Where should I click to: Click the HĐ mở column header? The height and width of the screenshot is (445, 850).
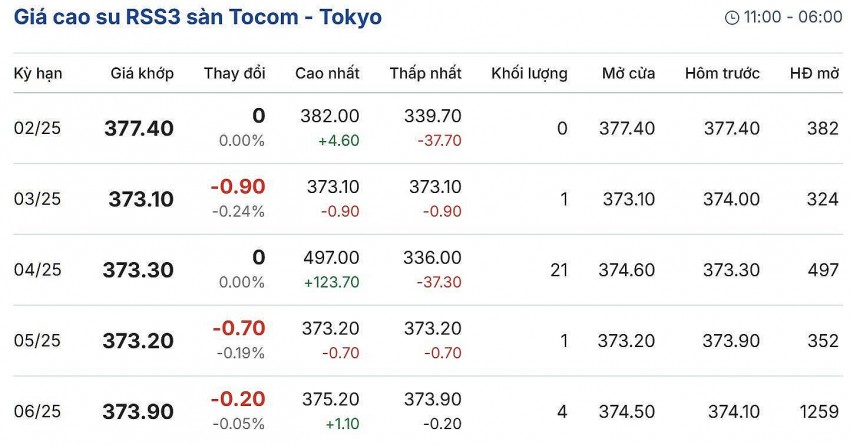(814, 74)
